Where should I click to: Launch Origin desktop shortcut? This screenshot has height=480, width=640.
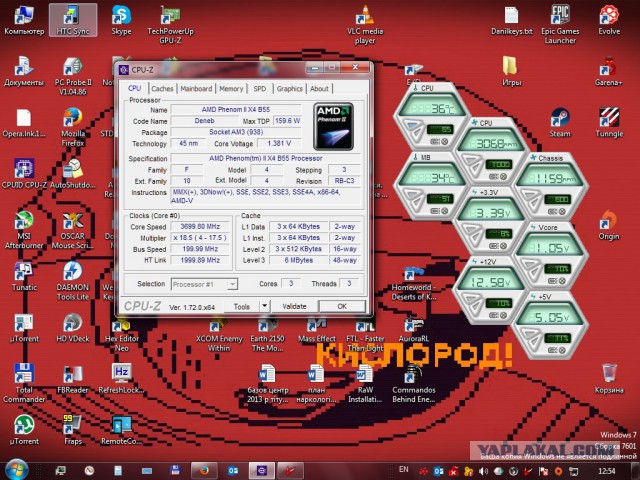[x=609, y=225]
